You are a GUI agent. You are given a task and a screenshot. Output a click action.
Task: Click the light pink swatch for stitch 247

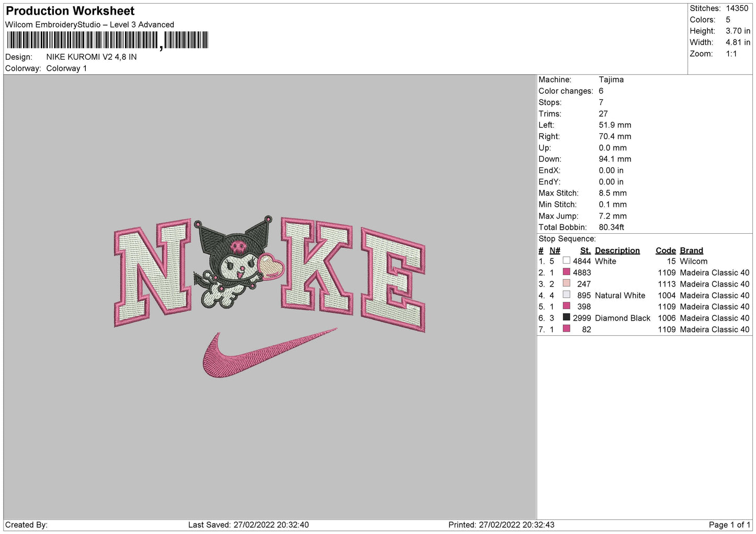[566, 283]
